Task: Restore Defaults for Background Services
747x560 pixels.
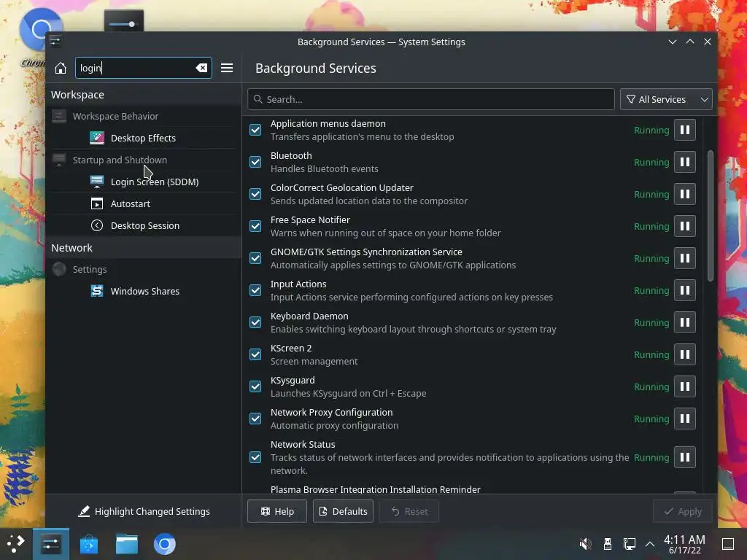Action: coord(343,511)
